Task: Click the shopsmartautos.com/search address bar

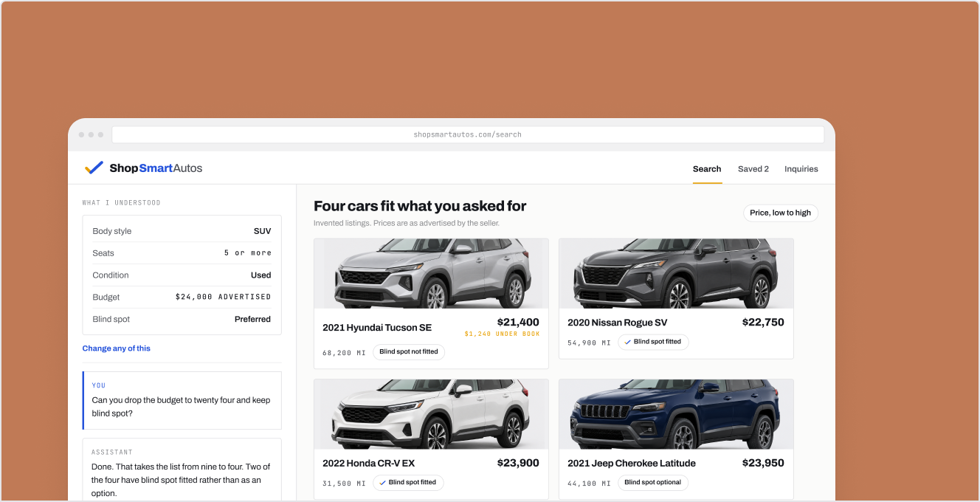Action: click(468, 134)
